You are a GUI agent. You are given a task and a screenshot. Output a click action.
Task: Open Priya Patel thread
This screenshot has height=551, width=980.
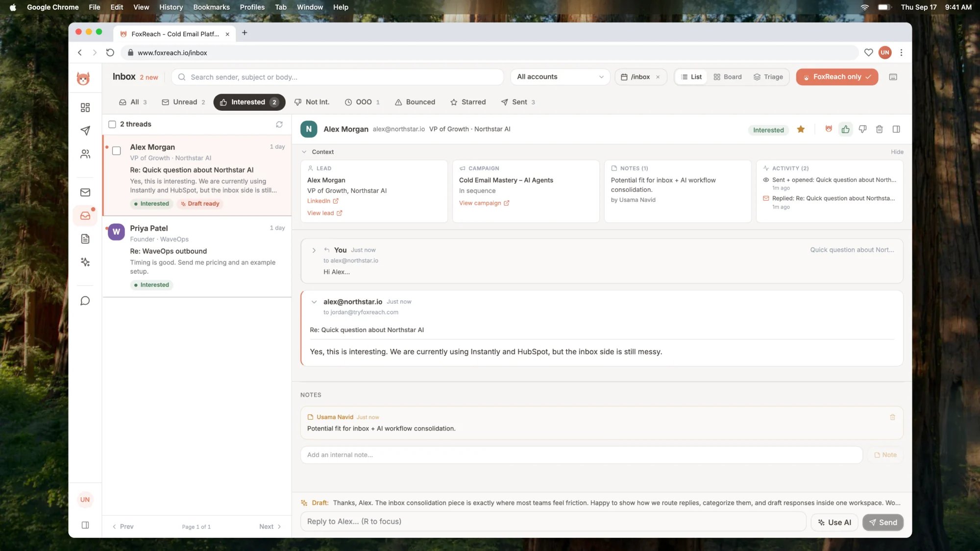pos(197,256)
